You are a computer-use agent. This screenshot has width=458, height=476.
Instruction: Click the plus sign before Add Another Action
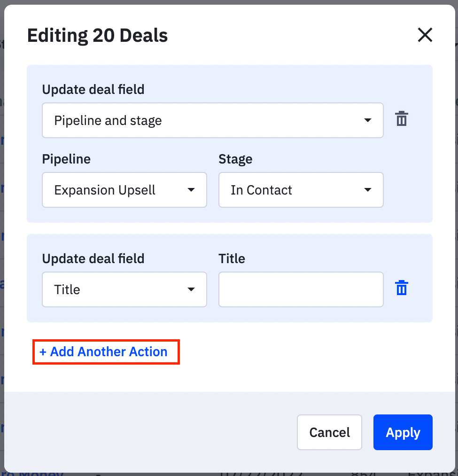pyautogui.click(x=43, y=352)
